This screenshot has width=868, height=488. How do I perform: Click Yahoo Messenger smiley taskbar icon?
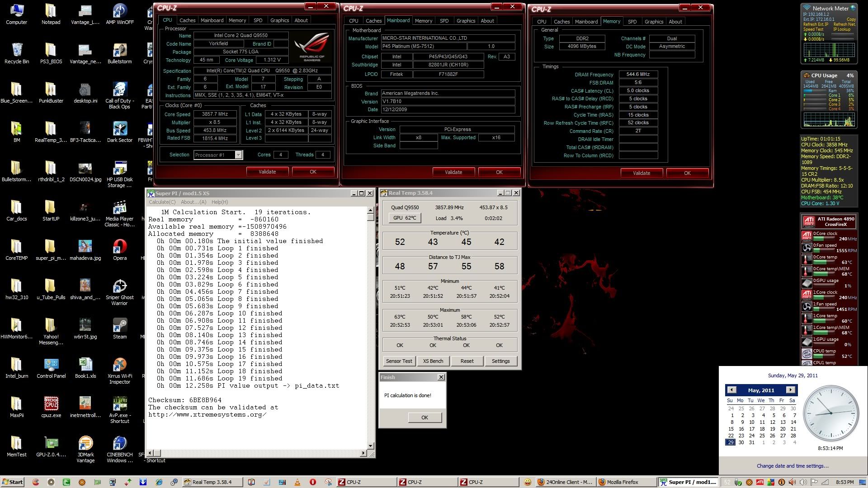527,482
